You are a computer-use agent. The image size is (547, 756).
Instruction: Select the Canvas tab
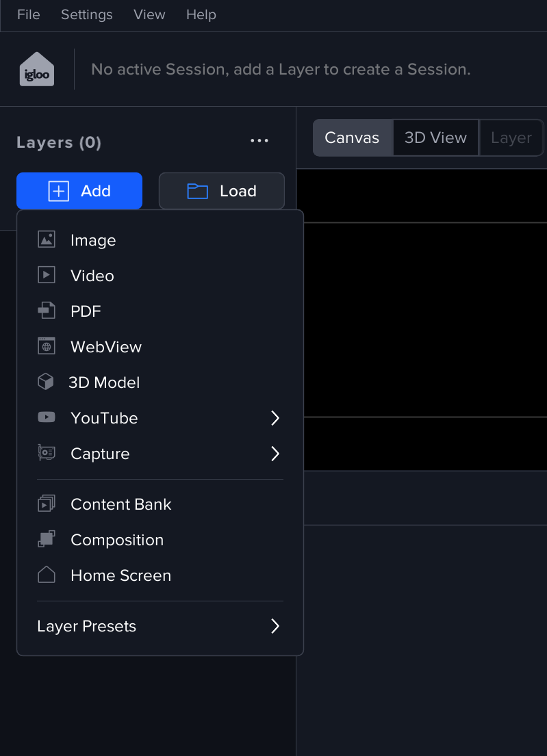coord(352,138)
